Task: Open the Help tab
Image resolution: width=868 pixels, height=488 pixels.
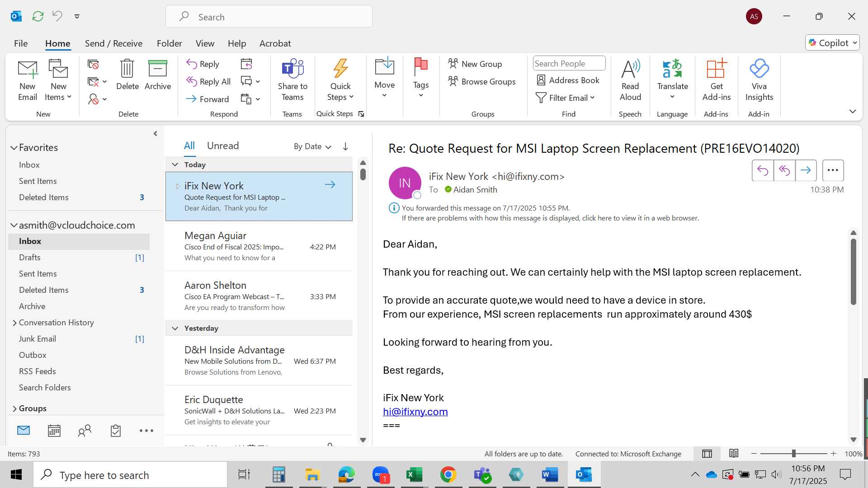Action: pos(236,43)
